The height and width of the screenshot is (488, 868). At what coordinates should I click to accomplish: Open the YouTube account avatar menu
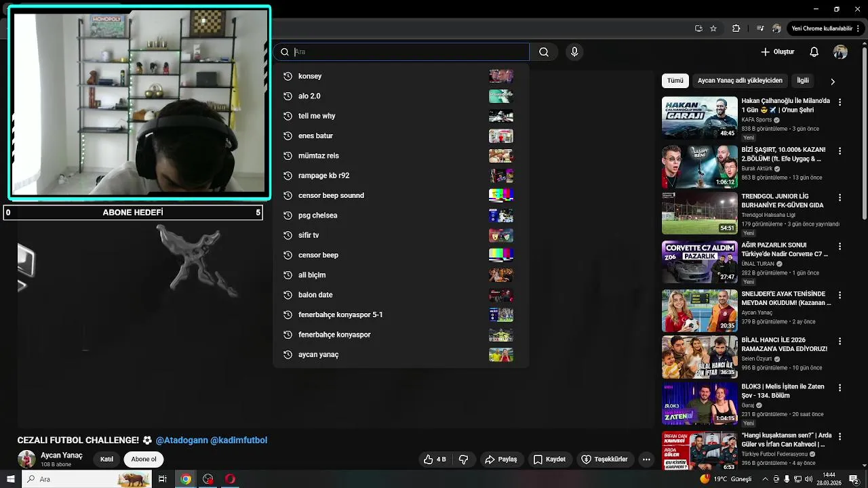840,52
